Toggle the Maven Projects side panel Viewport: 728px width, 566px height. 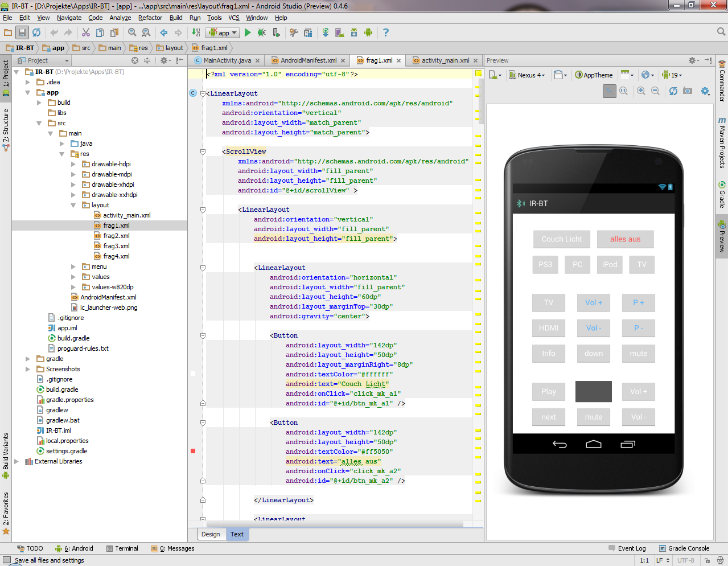coord(722,142)
